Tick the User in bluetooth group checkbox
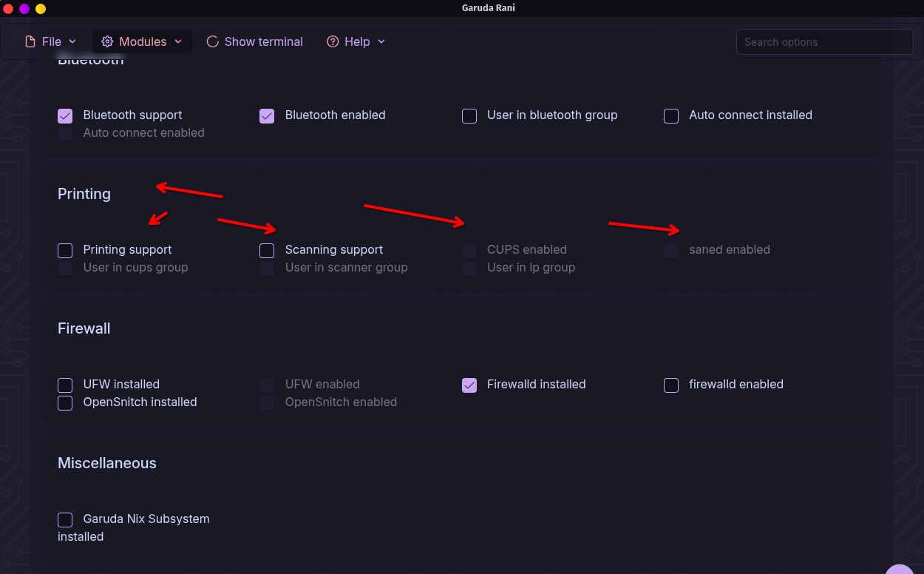The image size is (924, 574). coord(469,115)
